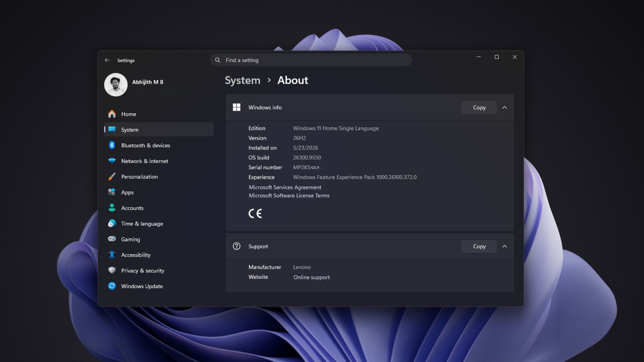Click the Windows Update sync icon
644x362 pixels.
point(112,286)
